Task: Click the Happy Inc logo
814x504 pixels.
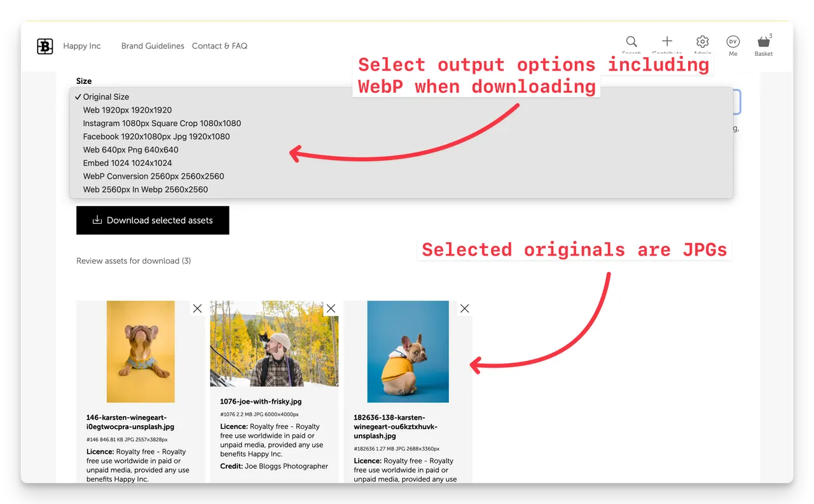Action: (x=45, y=46)
